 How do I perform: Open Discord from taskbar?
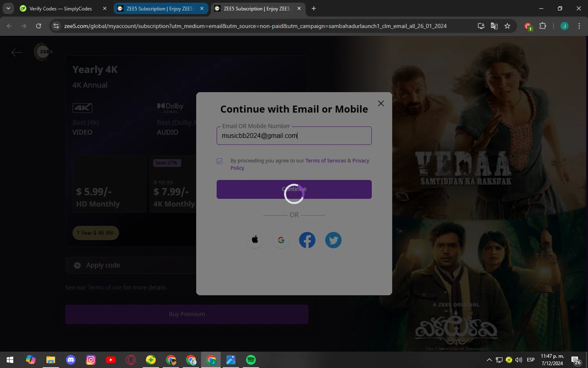pos(71,360)
